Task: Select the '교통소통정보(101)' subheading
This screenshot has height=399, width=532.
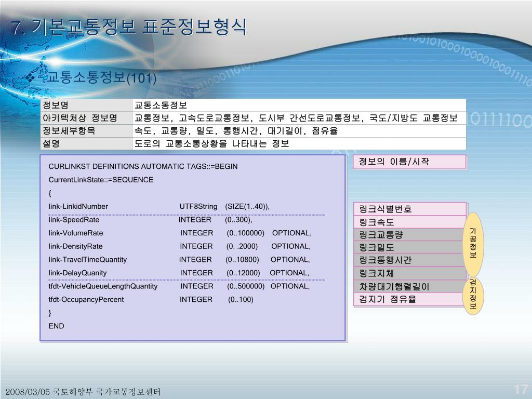Action: 101,78
